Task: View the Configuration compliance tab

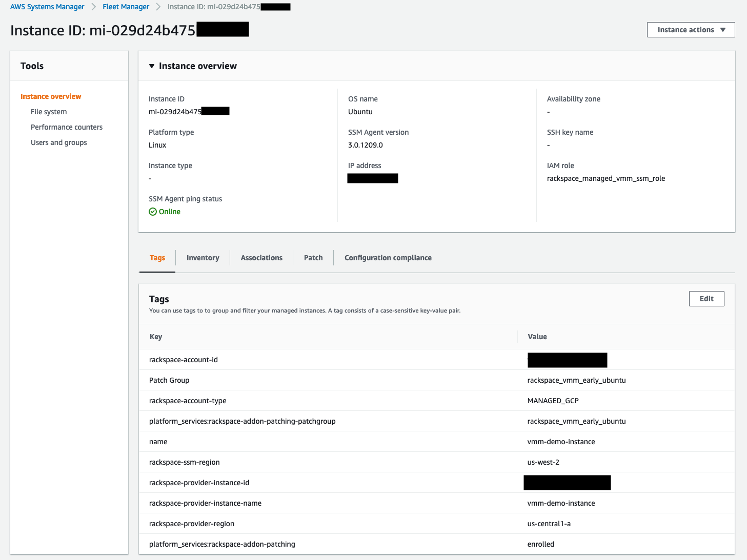Action: click(388, 258)
